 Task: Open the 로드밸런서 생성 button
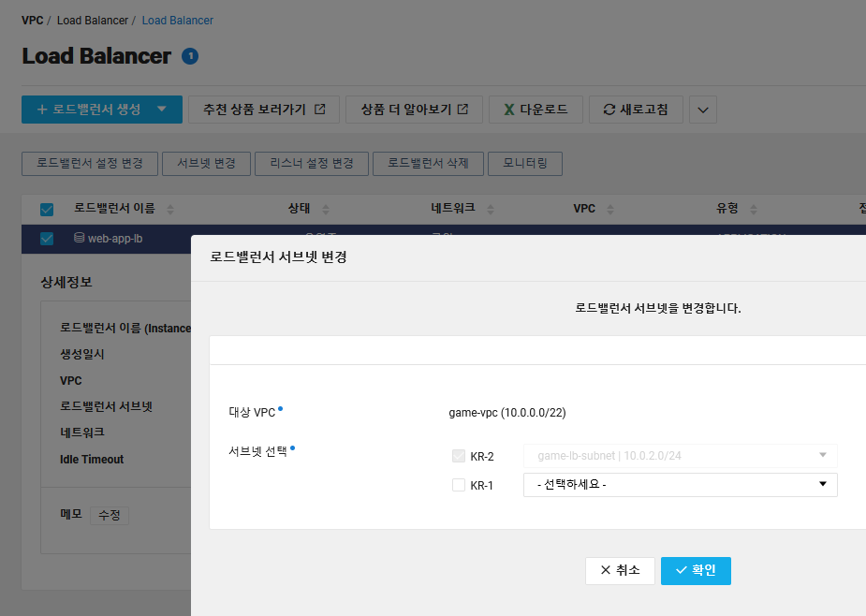click(x=102, y=110)
